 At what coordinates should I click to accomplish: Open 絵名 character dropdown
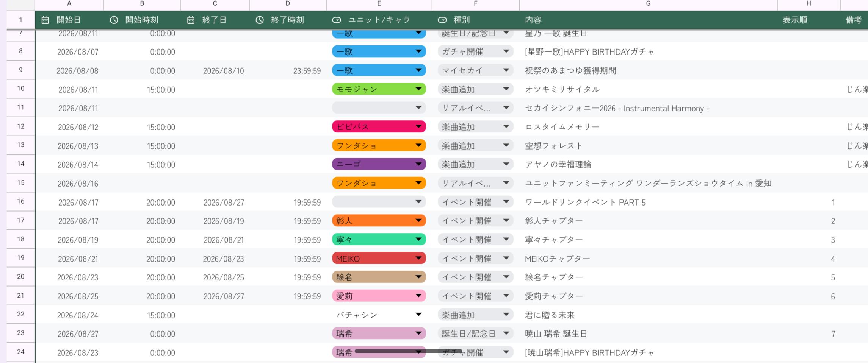[x=379, y=277]
